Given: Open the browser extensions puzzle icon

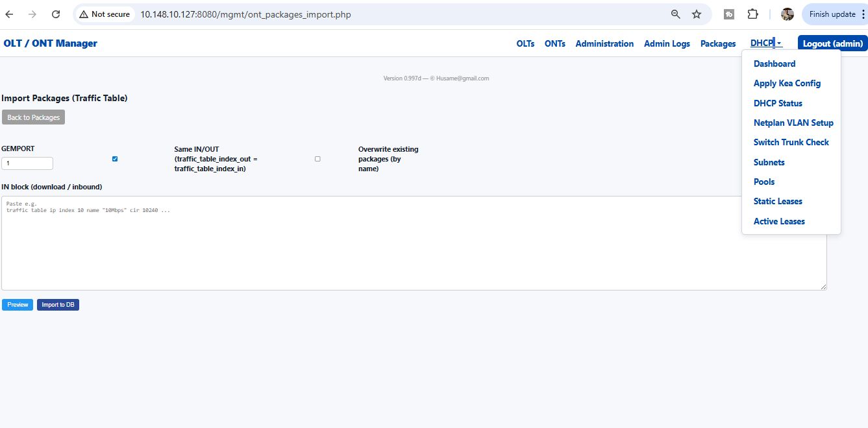Looking at the screenshot, I should tap(752, 13).
